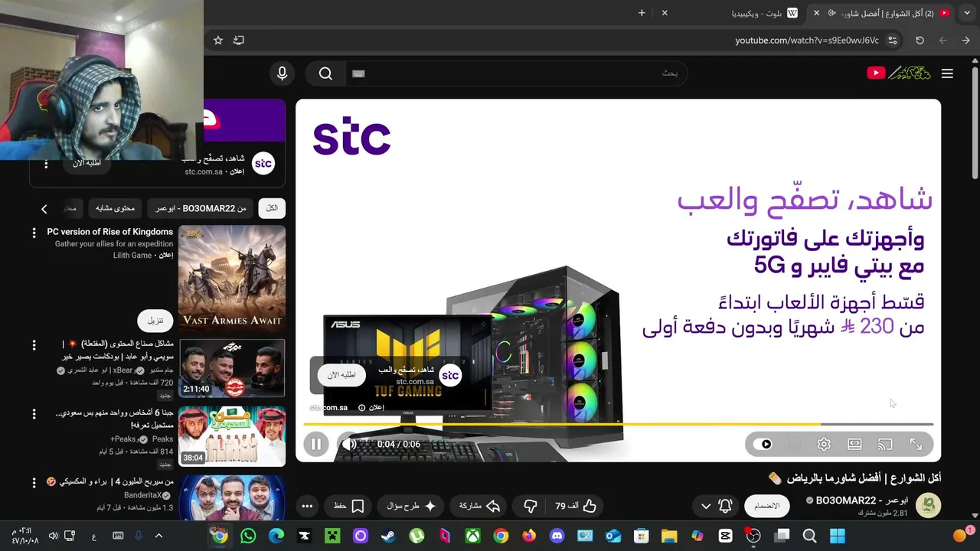Viewport: 980px width, 551px height.
Task: Open the on-screen keyboard in the search box
Action: [x=359, y=73]
